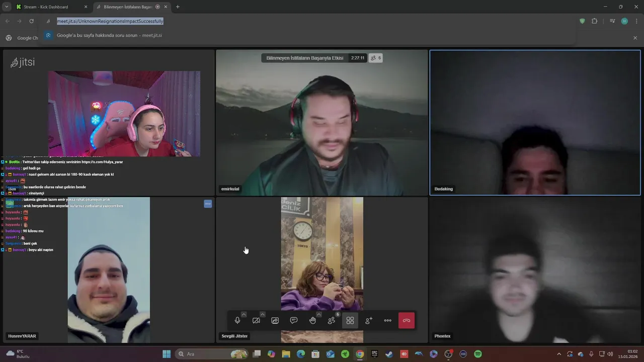Select the HusrevYARAR video tile
Image resolution: width=644 pixels, height=362 pixels.
coord(109,270)
